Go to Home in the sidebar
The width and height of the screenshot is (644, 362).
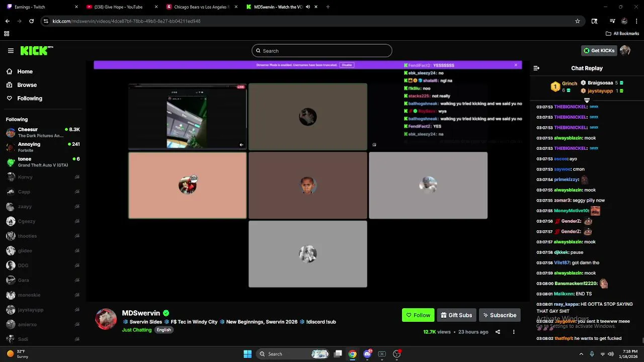[x=20, y=71]
